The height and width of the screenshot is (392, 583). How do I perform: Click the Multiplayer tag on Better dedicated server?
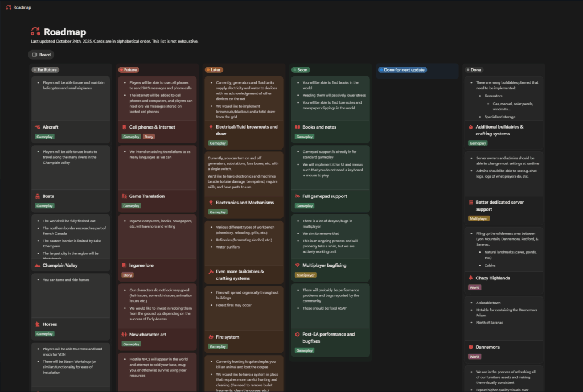[x=478, y=218]
